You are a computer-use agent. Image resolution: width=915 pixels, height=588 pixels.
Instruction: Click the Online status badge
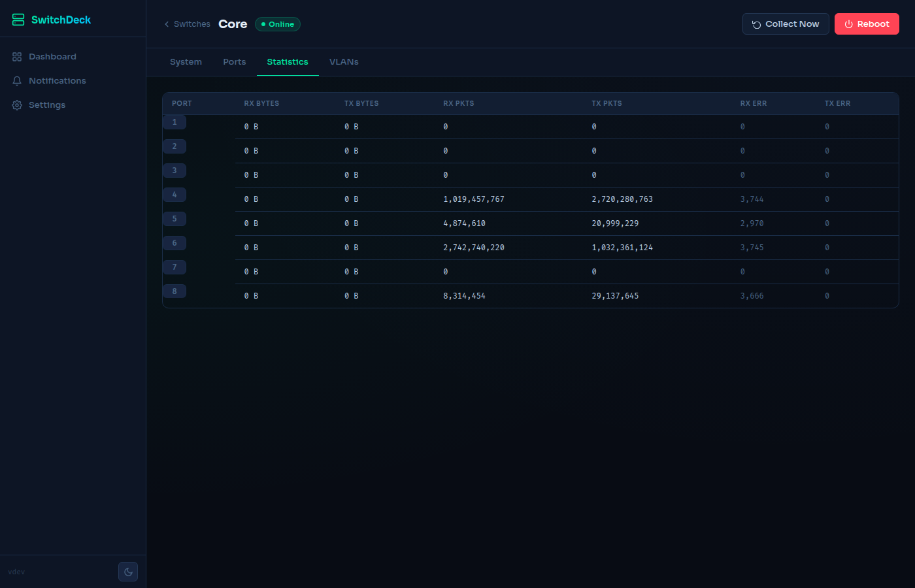278,24
